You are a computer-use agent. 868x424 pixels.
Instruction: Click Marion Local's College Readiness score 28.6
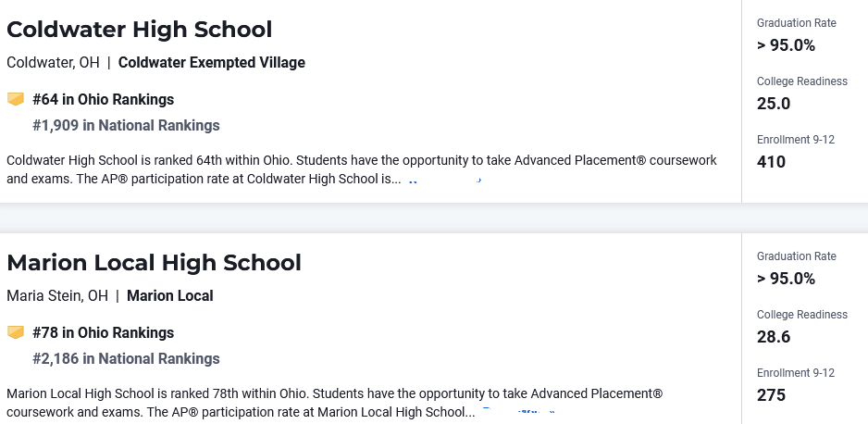(x=774, y=337)
